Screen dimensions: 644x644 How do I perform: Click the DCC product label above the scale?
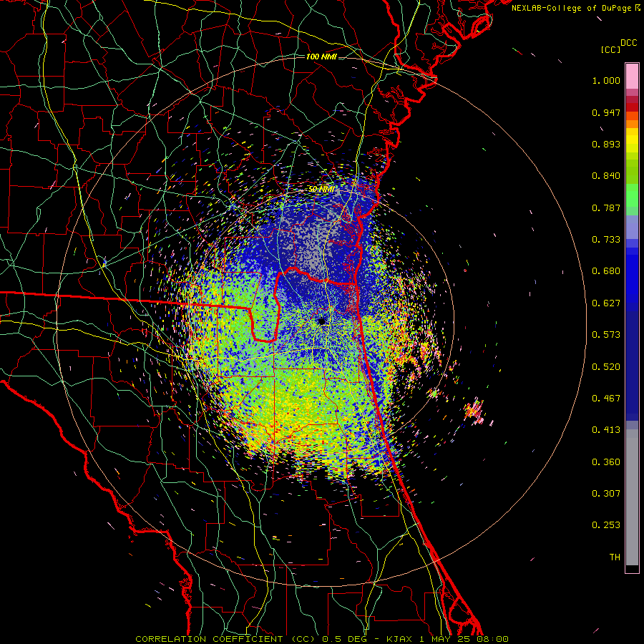click(x=628, y=43)
